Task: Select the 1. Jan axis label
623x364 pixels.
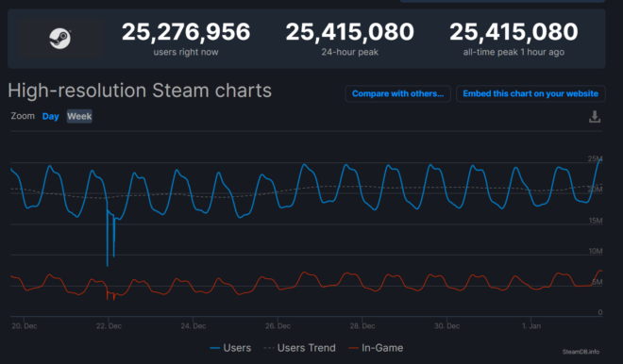Action: (x=531, y=326)
